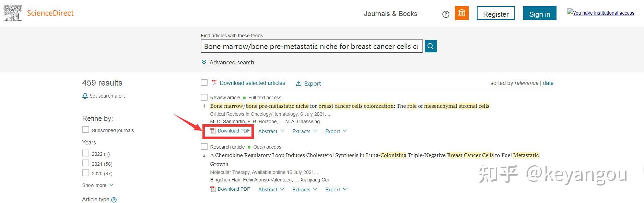The image size is (644, 203).
Task: Expand the Advanced search section
Action: (x=228, y=62)
